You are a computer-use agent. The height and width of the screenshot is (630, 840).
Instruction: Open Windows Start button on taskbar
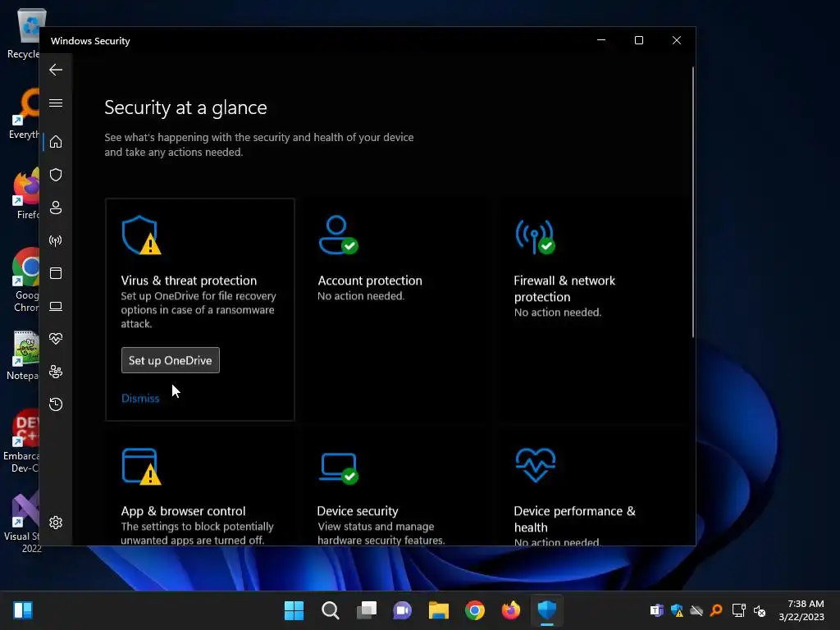click(x=294, y=610)
